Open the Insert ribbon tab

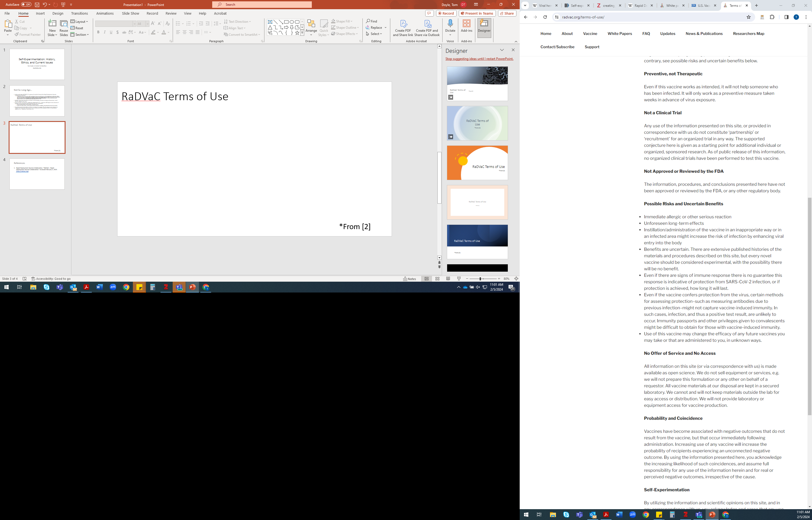tap(40, 14)
